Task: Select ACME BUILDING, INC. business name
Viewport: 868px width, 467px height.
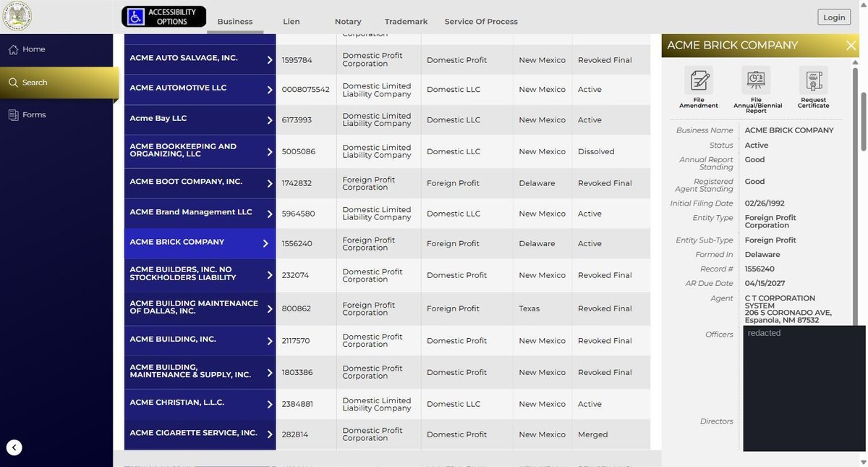Action: tap(173, 339)
